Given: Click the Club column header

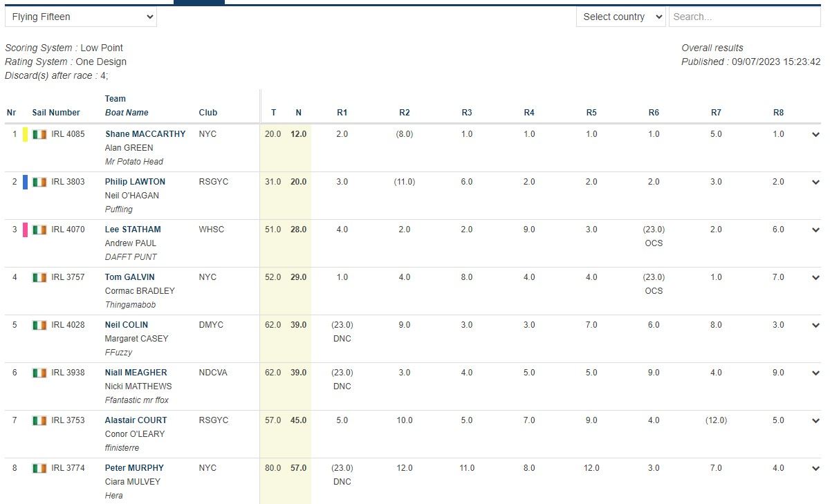Looking at the screenshot, I should tap(207, 113).
